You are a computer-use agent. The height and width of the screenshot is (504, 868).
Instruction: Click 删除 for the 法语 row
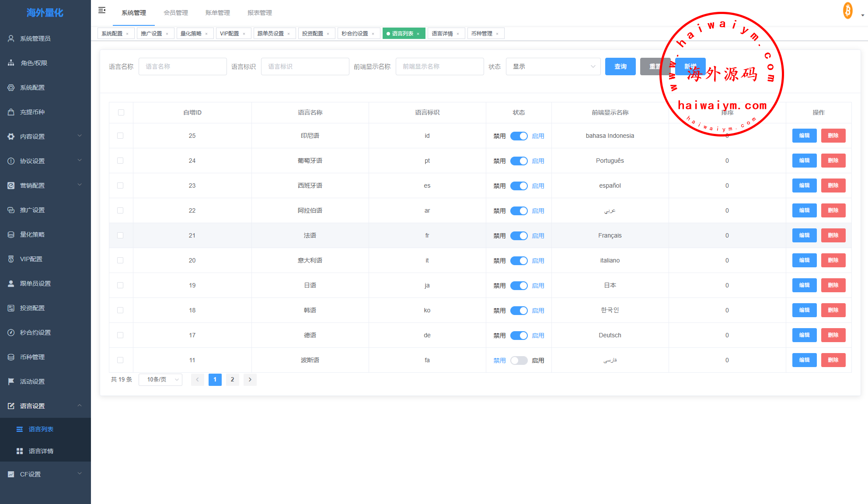click(x=833, y=235)
